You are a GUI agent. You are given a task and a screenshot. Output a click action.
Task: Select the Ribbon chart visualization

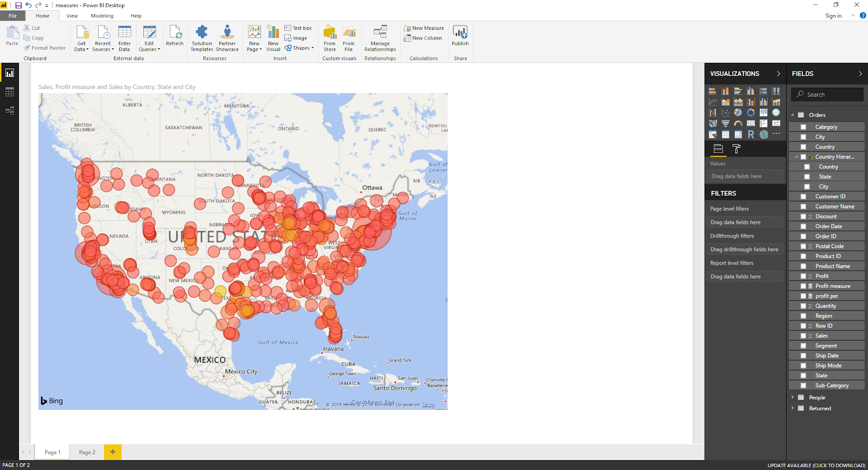coord(776,102)
